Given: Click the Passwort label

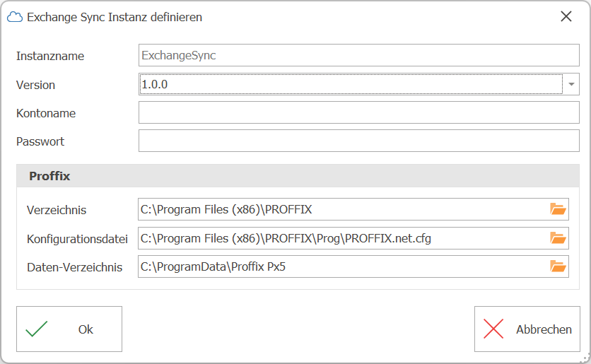Looking at the screenshot, I should pyautogui.click(x=40, y=141).
